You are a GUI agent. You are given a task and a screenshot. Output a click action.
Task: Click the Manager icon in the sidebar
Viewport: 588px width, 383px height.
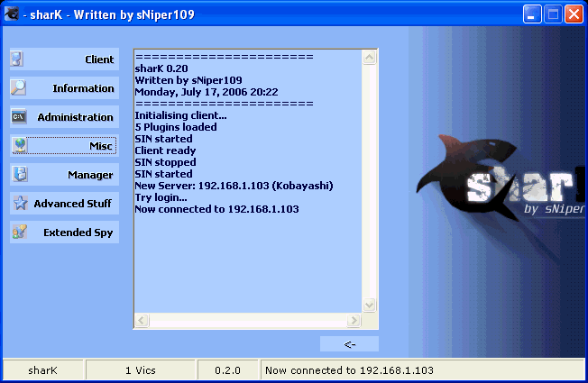tap(18, 175)
